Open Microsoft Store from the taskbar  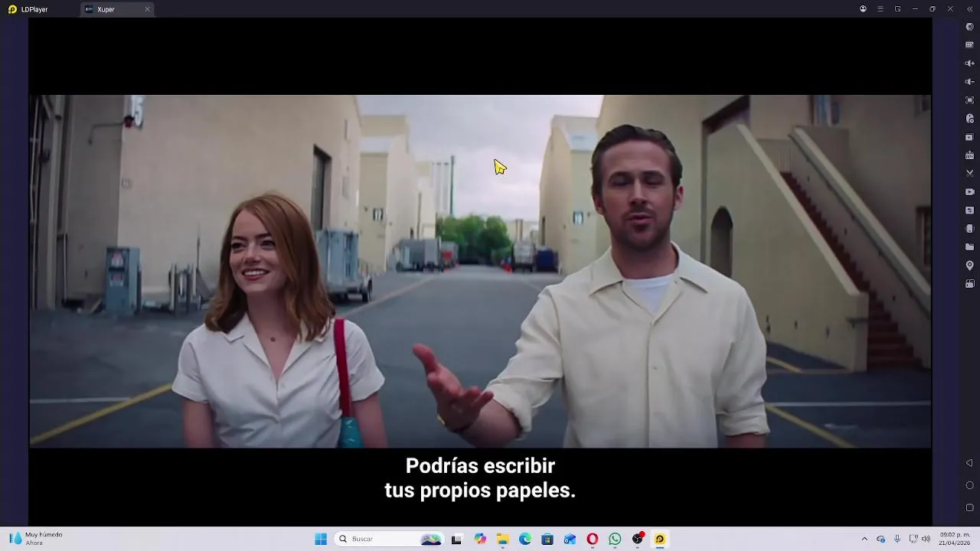pyautogui.click(x=547, y=539)
